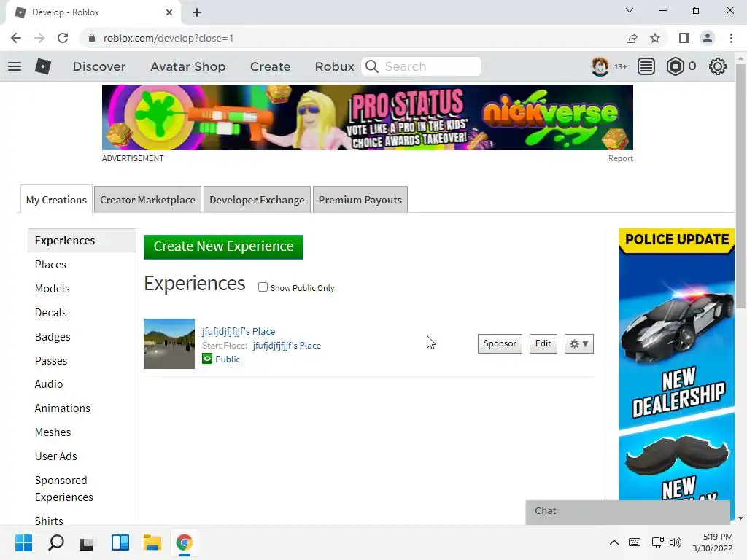Show hidden system tray icons
This screenshot has width=747, height=560.
point(614,542)
